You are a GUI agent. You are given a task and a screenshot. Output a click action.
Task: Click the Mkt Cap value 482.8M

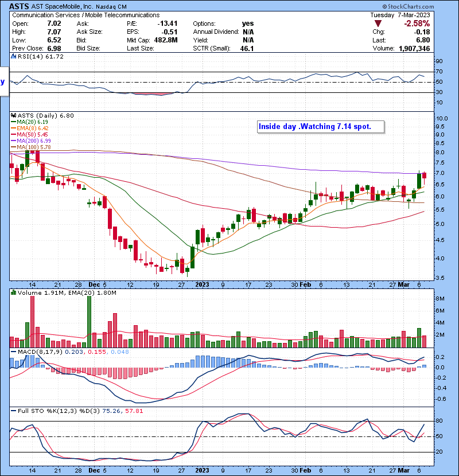(166, 40)
